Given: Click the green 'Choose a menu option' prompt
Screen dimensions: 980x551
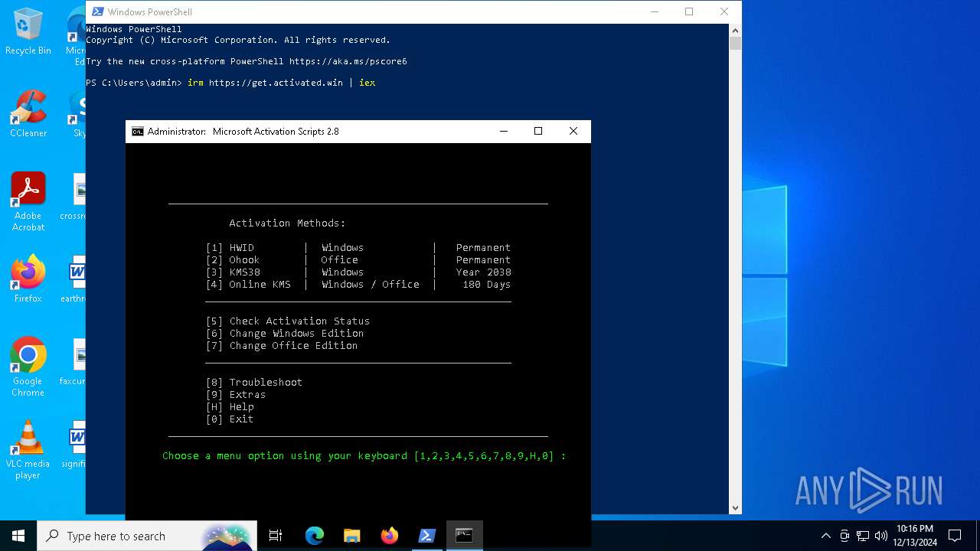Looking at the screenshot, I should [364, 456].
